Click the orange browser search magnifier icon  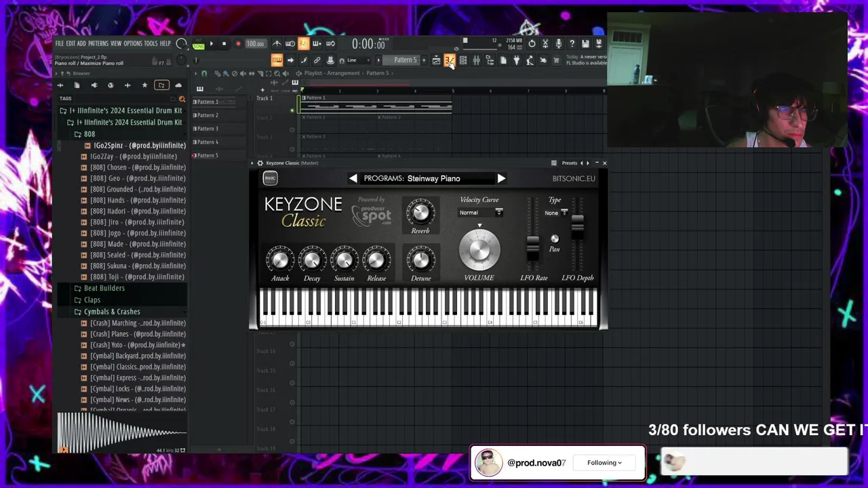point(182,99)
